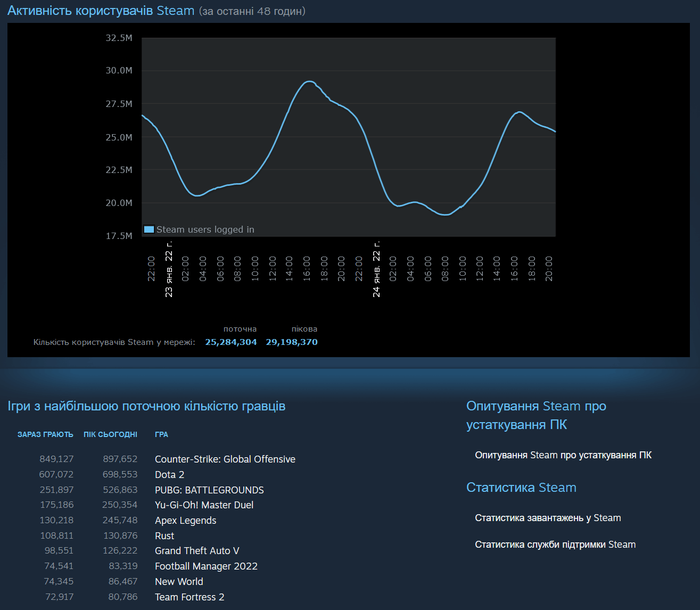Open the Dota 2 game page

(x=169, y=474)
